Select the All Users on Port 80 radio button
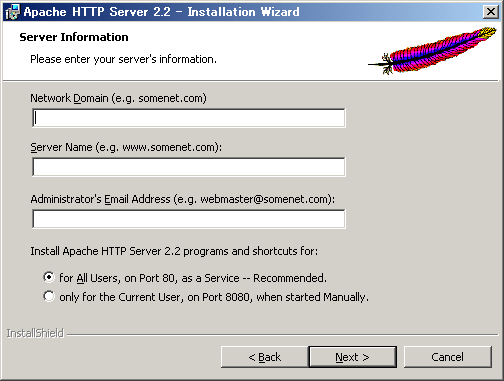The height and width of the screenshot is (381, 504). (49, 277)
